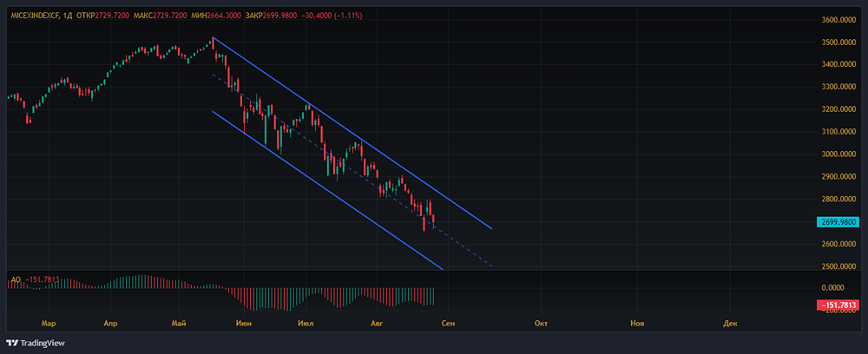Click the 3000.0000 price scale label

(x=838, y=154)
